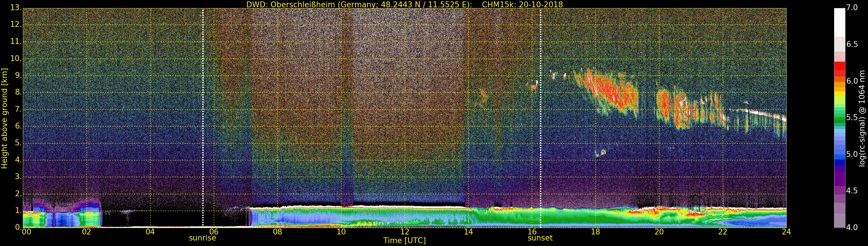Screen dimensions: 868x246
Task: Click the '14' time tick label
Action: (468, 232)
